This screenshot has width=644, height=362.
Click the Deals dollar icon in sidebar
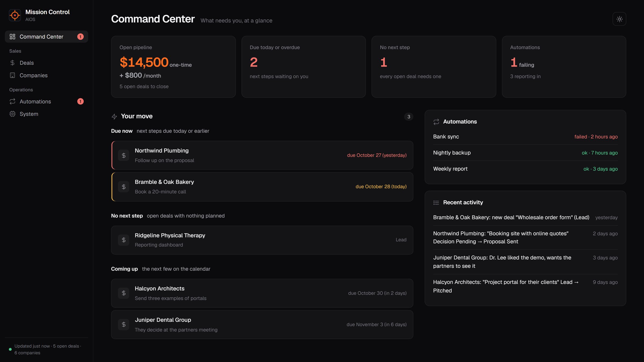(12, 63)
